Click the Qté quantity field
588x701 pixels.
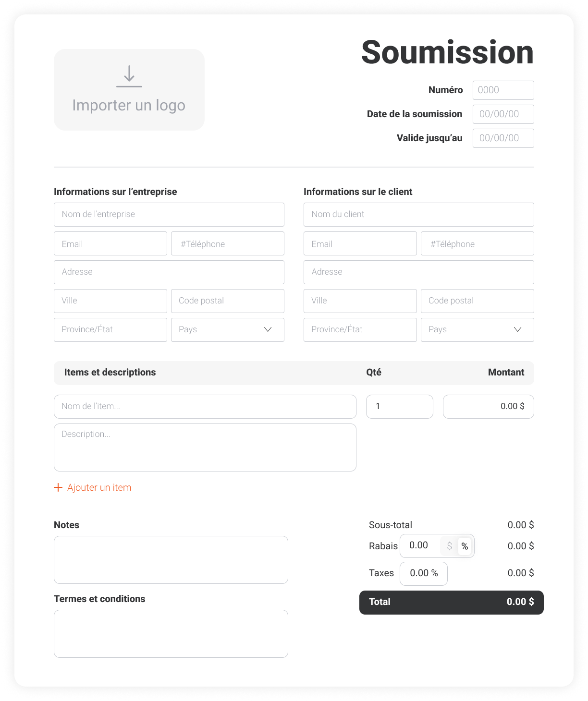pyautogui.click(x=399, y=407)
